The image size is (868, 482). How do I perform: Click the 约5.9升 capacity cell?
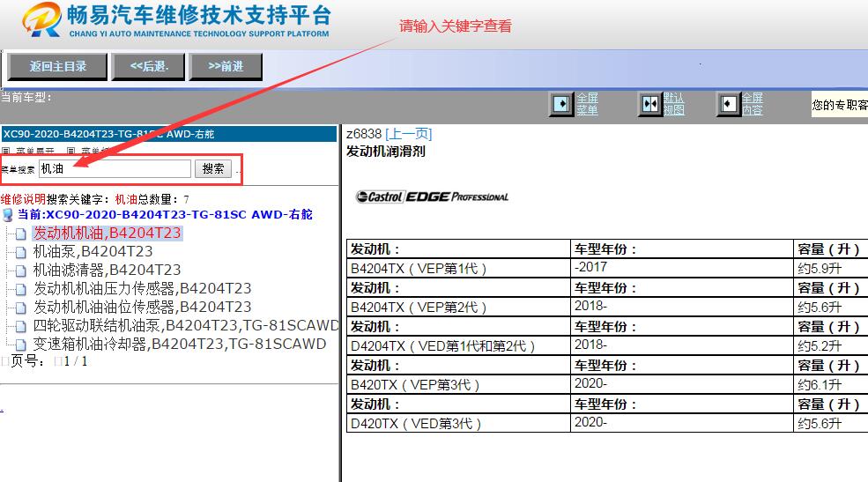click(831, 269)
